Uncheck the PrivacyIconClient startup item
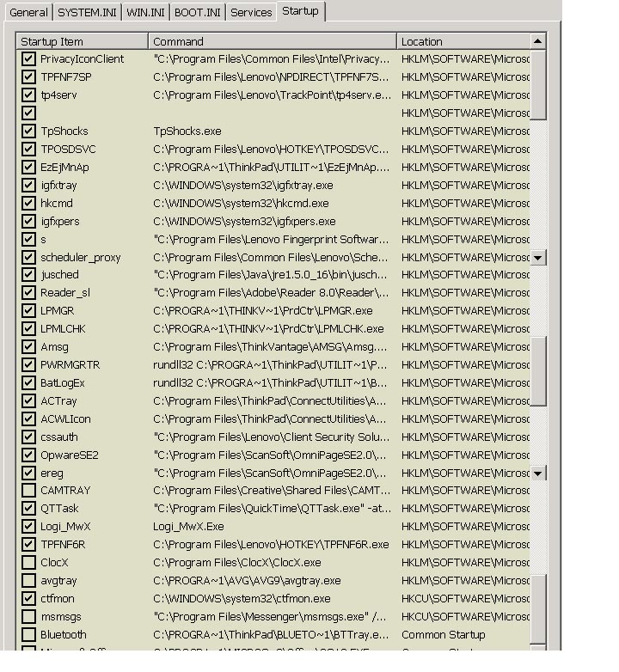The width and height of the screenshot is (619, 672). click(x=28, y=58)
